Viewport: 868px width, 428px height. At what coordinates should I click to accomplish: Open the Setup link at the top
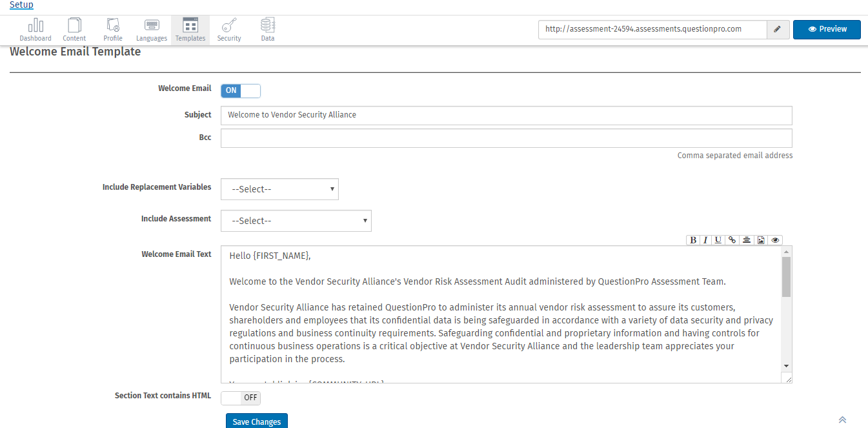[x=21, y=5]
